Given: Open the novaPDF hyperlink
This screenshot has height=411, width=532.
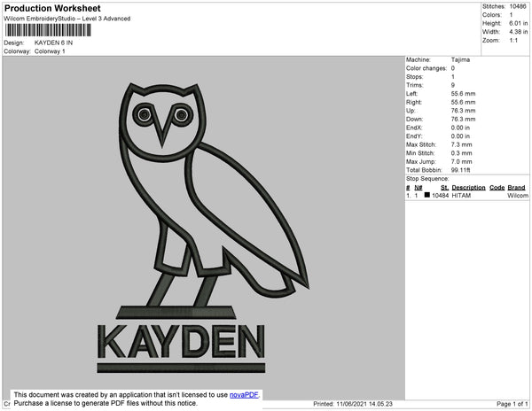Looking at the screenshot, I should click(x=244, y=395).
